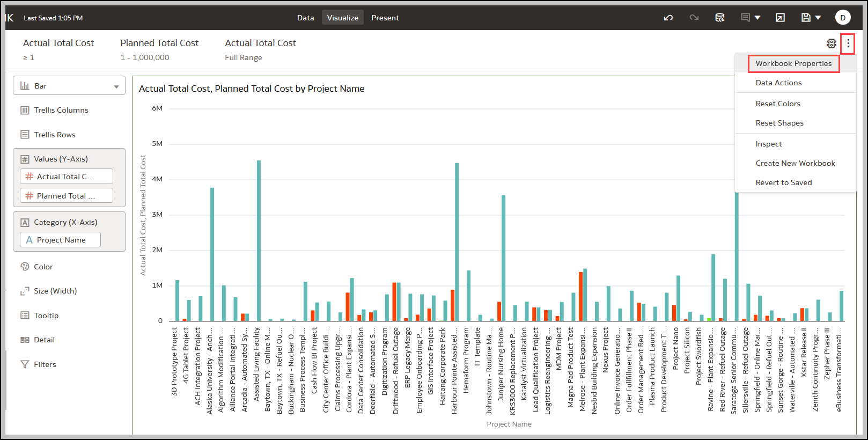Click the Last Saved 1:05 PM text

pos(53,18)
